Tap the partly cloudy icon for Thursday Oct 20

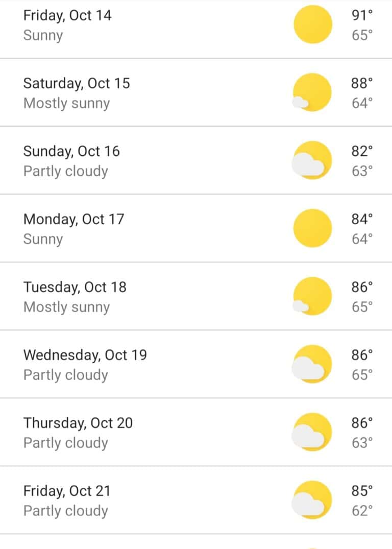pos(312,432)
